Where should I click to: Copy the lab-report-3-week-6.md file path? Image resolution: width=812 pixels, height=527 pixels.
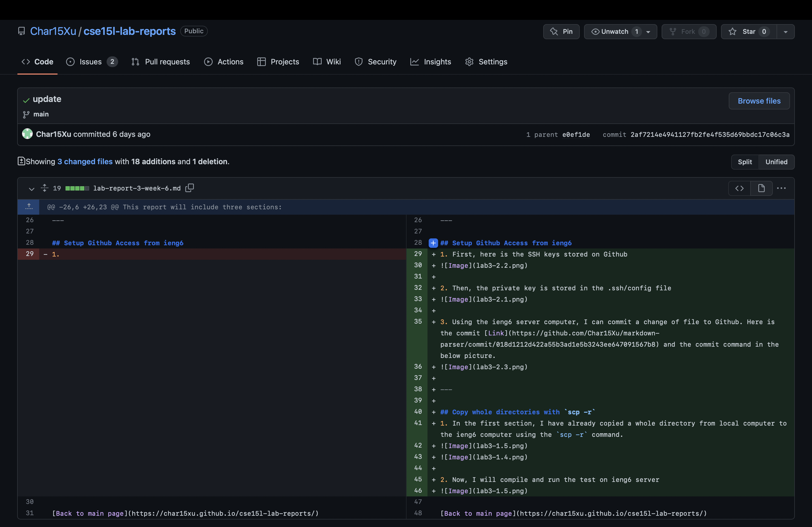pos(189,188)
